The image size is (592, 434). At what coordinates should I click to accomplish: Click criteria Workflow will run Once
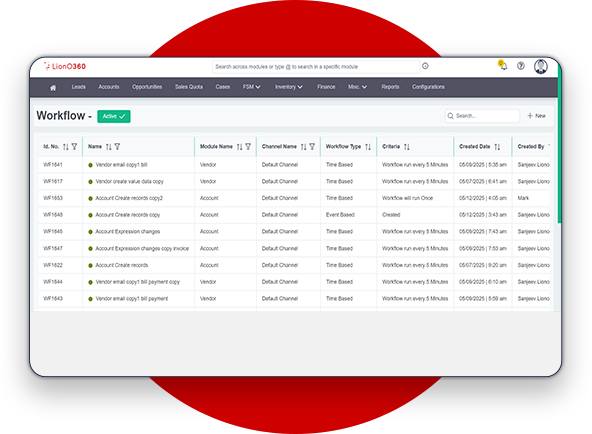[407, 198]
